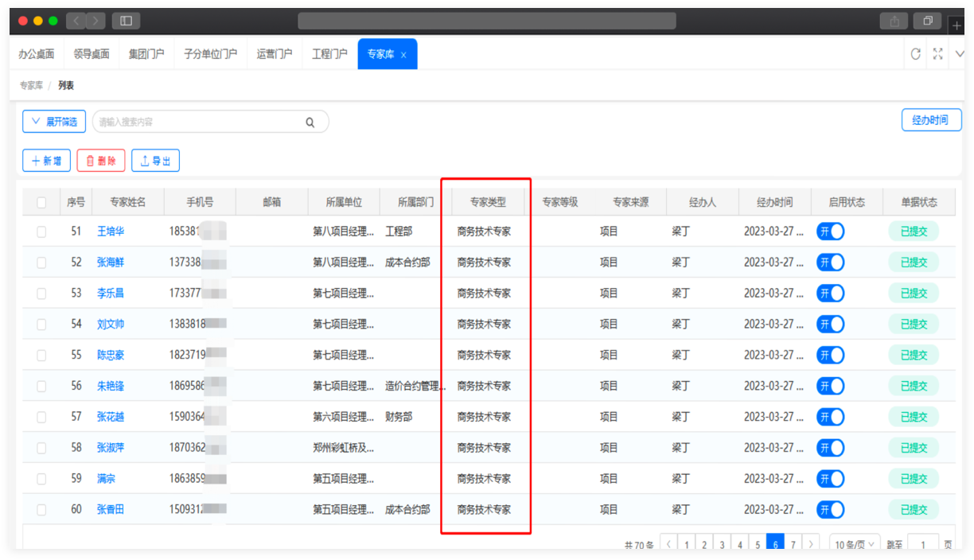
Task: Switch to the 工程门户 tab
Action: point(329,54)
